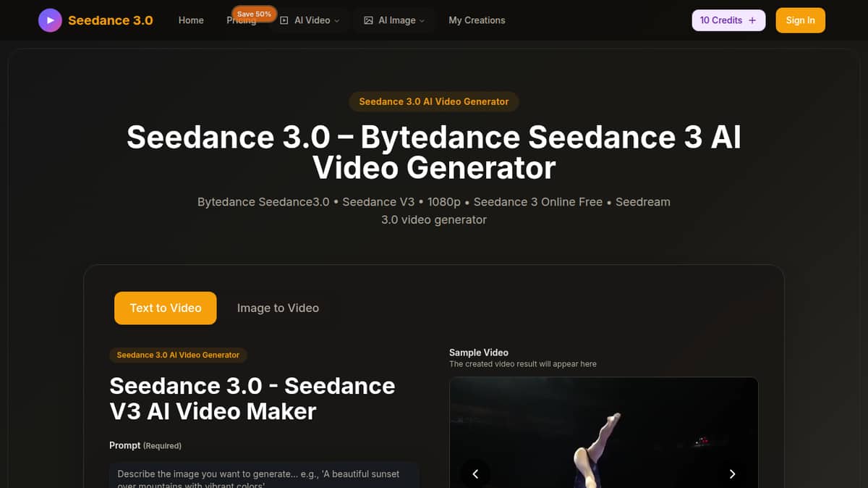Click the Seedance V3 AI Video Maker heading
The width and height of the screenshot is (868, 488).
point(252,398)
